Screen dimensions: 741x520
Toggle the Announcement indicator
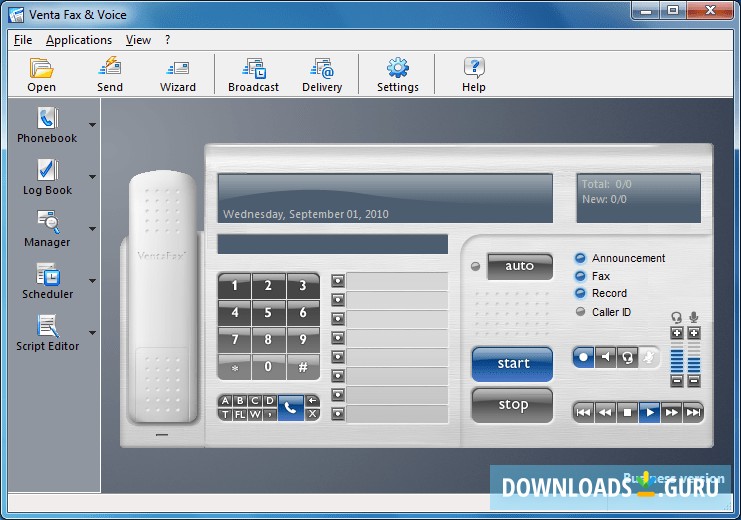point(580,258)
